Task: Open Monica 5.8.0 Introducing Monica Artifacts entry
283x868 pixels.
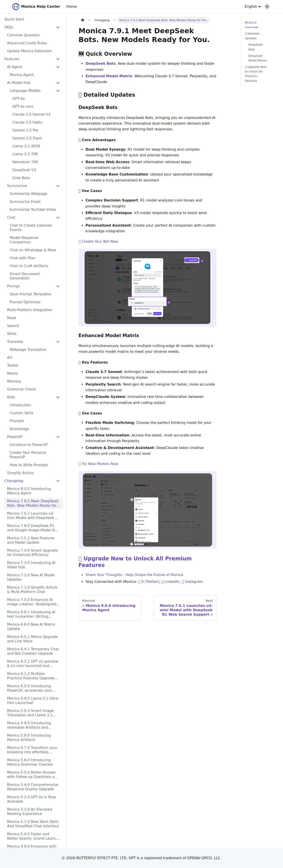Action: [x=29, y=737]
